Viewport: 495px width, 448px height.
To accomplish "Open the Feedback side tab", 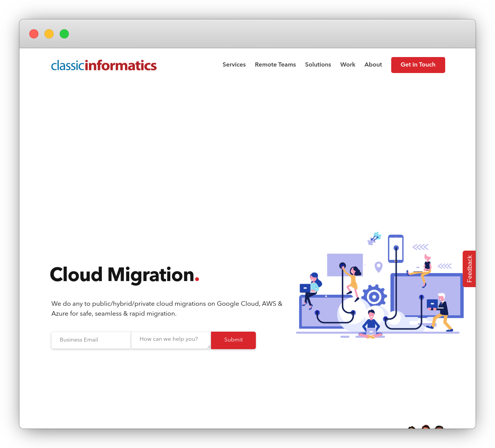I will [470, 269].
